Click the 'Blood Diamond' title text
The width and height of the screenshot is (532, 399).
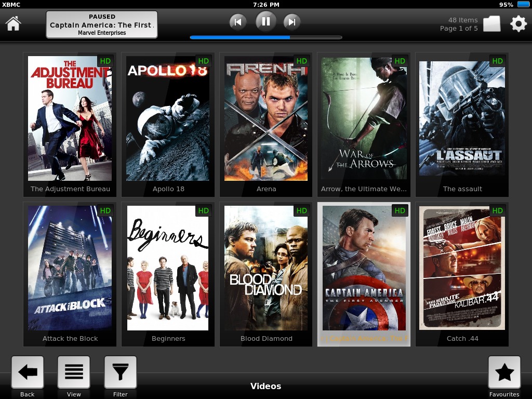[x=267, y=339]
